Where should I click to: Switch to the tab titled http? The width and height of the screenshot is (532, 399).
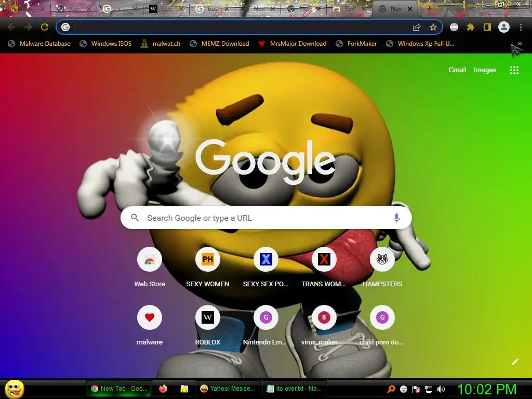[121, 9]
